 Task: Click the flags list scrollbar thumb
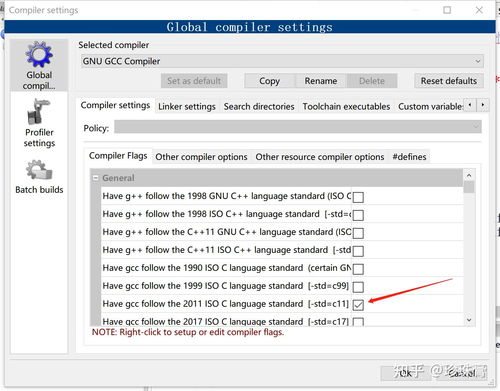pos(469,187)
